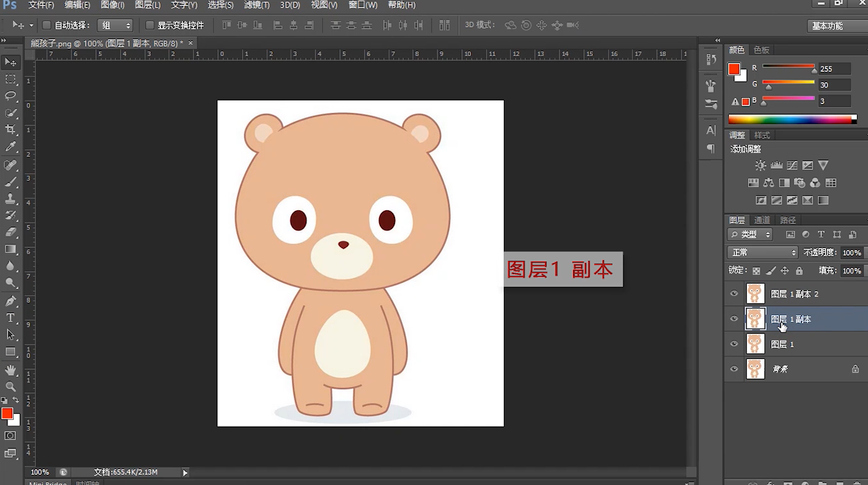Screen dimensions: 868x485
Task: Open the Character panel icon
Action: (x=711, y=130)
